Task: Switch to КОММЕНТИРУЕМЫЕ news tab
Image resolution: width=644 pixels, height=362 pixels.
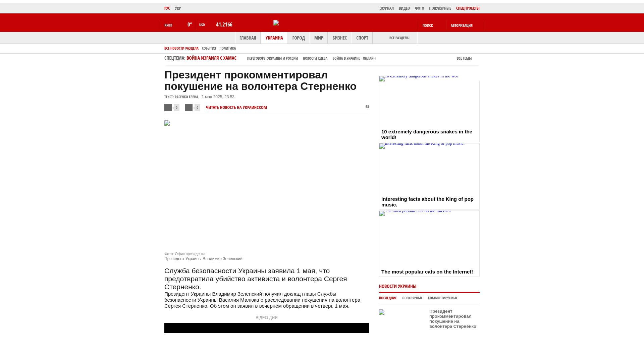Action: [442, 298]
